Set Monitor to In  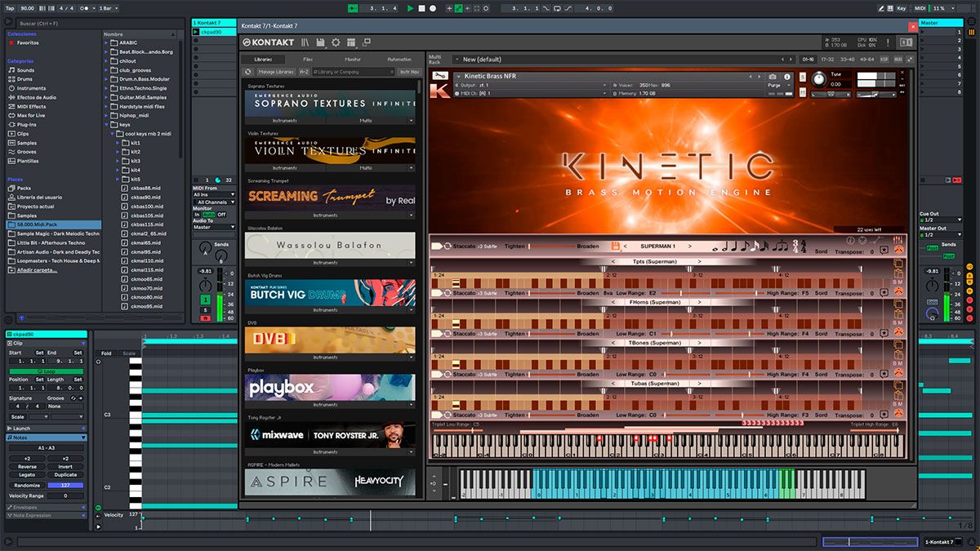click(196, 215)
